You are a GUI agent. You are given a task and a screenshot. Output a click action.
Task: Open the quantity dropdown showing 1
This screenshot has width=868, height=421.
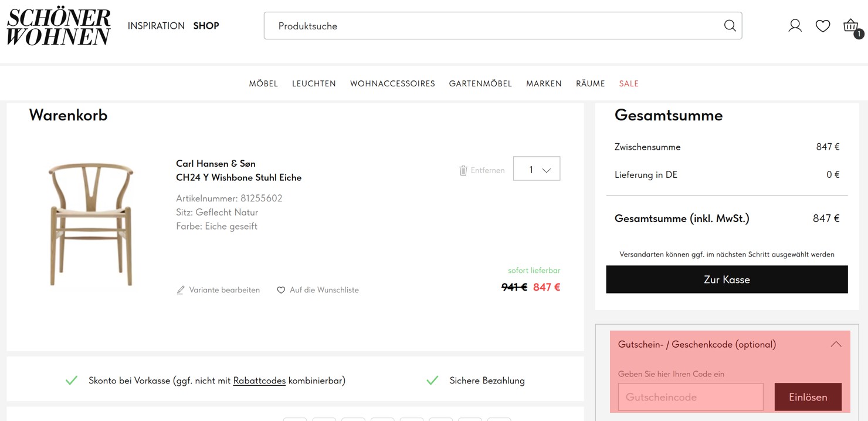coord(537,169)
